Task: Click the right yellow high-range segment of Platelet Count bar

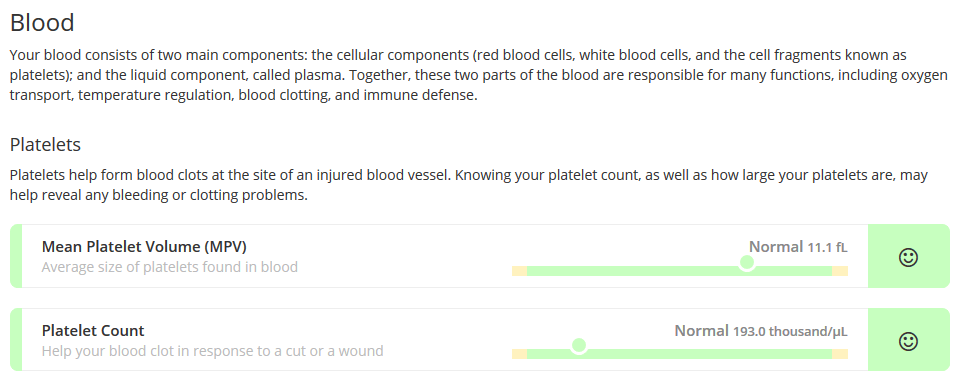Action: (840, 354)
